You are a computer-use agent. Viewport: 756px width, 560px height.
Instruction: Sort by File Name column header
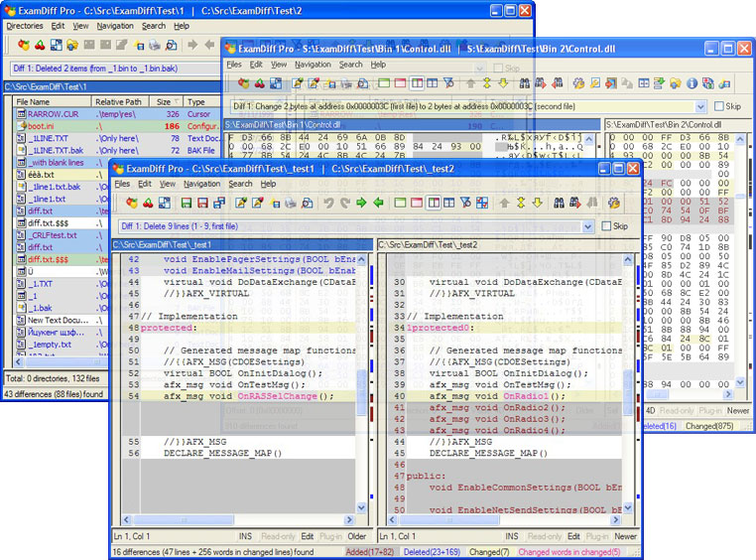click(53, 102)
